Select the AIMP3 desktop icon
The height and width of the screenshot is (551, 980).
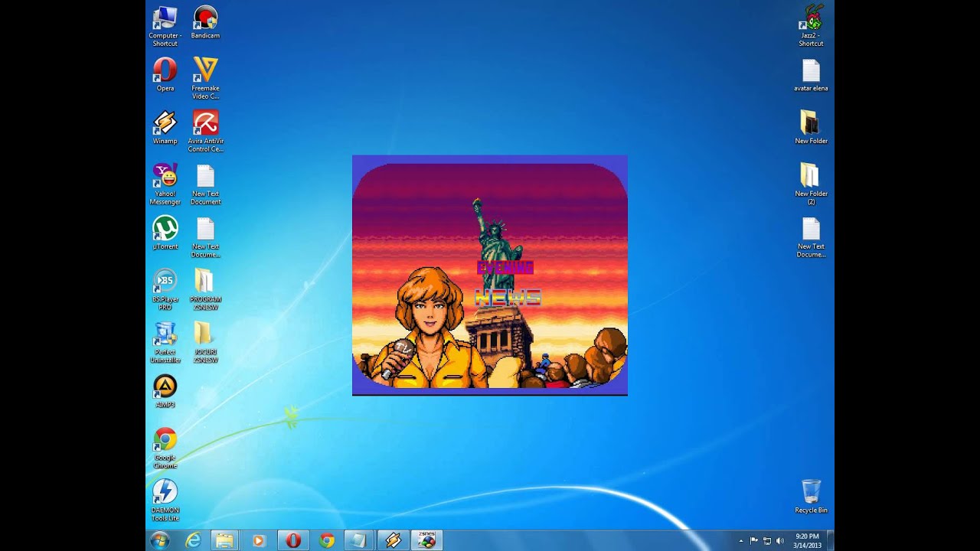pos(165,392)
